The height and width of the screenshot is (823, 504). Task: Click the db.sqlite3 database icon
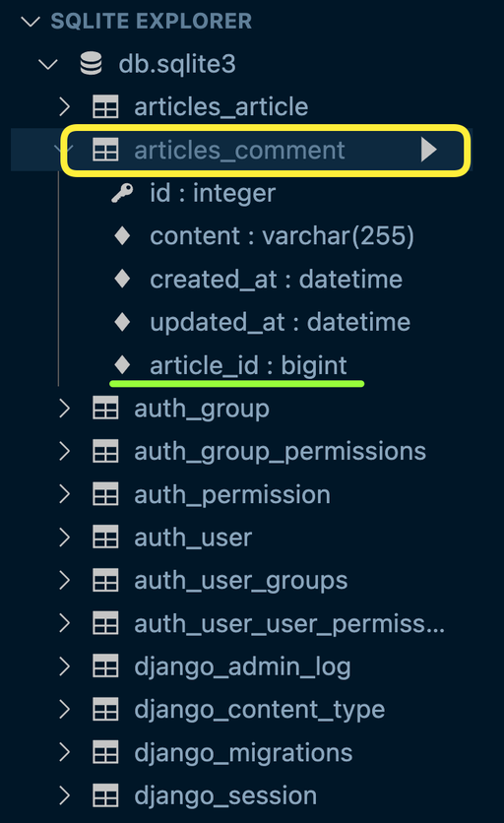coord(91,64)
